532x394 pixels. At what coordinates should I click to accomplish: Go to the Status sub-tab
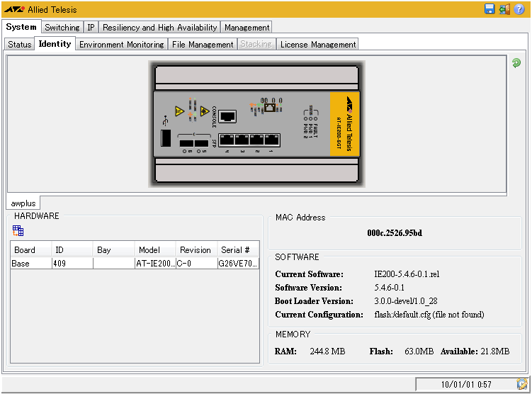20,44
